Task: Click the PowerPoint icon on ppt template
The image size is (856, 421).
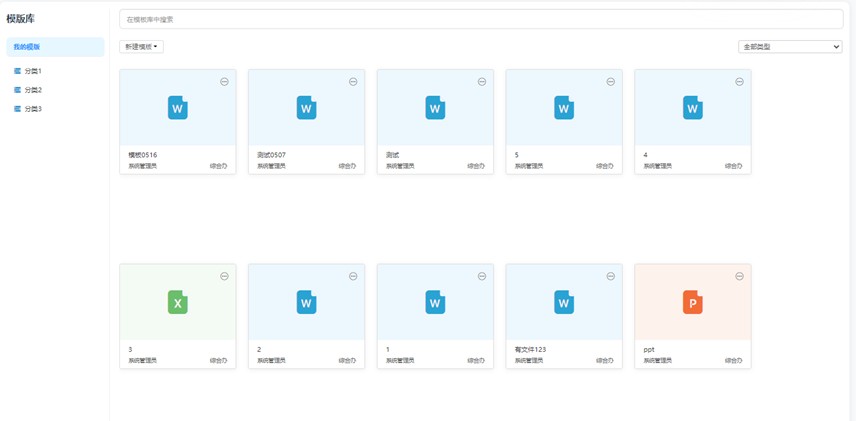Action: [x=692, y=302]
